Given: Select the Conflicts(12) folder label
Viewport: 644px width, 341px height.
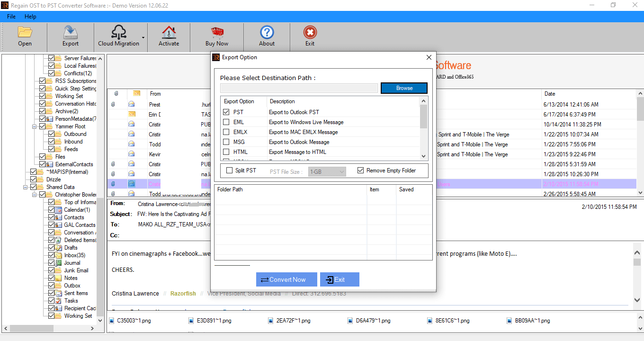Looking at the screenshot, I should [x=78, y=73].
